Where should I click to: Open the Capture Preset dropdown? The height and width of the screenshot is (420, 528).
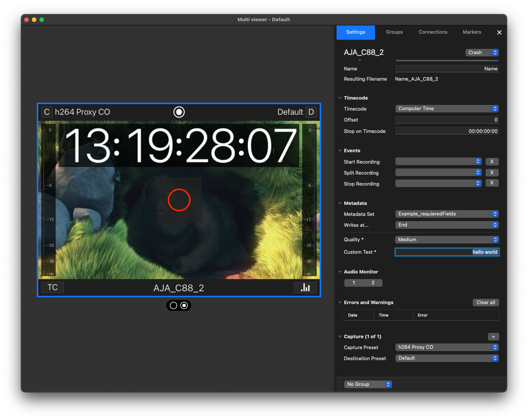point(447,347)
